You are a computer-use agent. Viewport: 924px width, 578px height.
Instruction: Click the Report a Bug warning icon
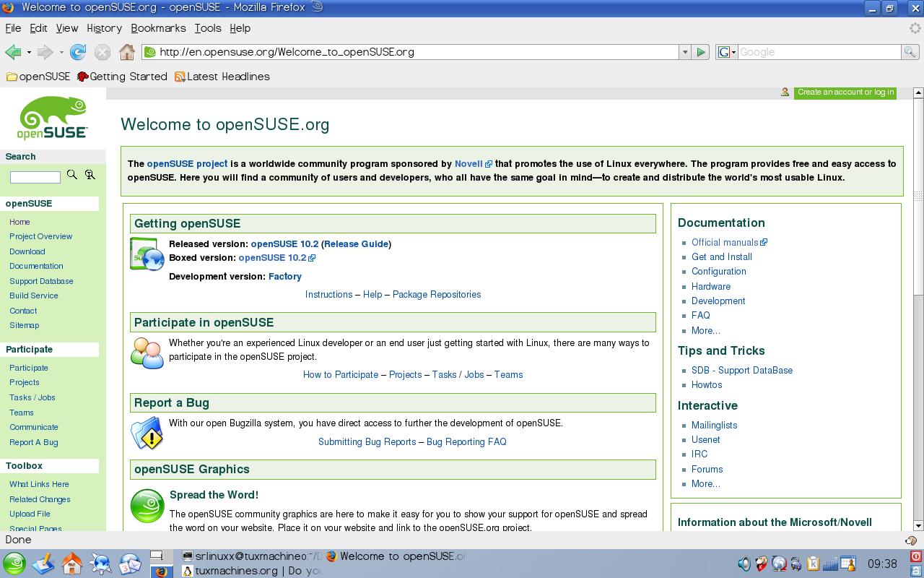[x=147, y=433]
